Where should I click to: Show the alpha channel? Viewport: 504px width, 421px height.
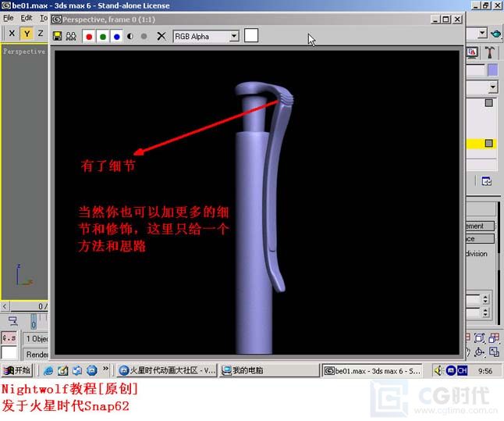(130, 37)
